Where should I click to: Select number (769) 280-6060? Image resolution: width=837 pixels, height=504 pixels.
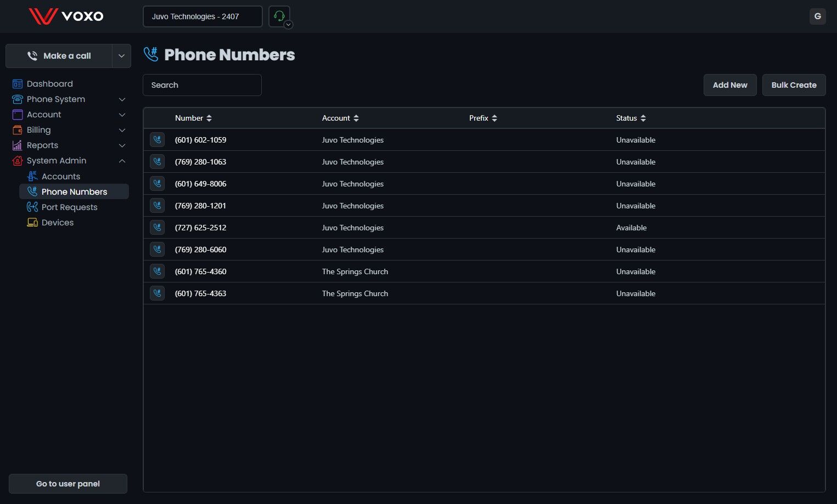(200, 250)
